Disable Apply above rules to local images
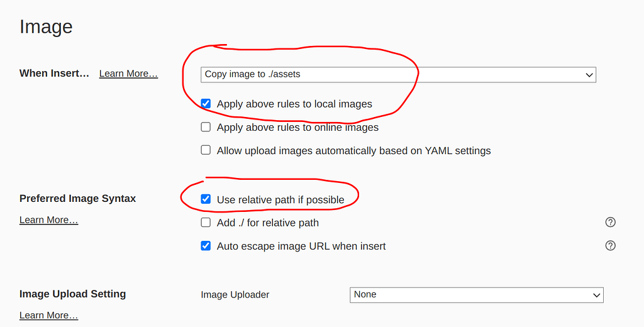Viewport: 644px width, 327px height. click(206, 104)
